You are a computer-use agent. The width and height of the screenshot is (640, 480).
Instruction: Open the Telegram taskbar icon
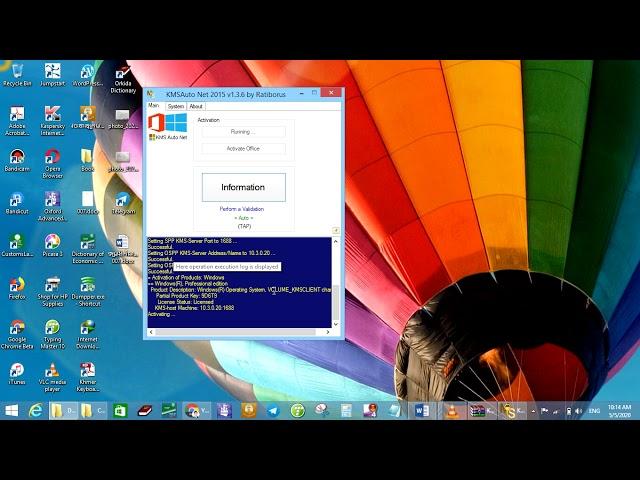(x=273, y=411)
